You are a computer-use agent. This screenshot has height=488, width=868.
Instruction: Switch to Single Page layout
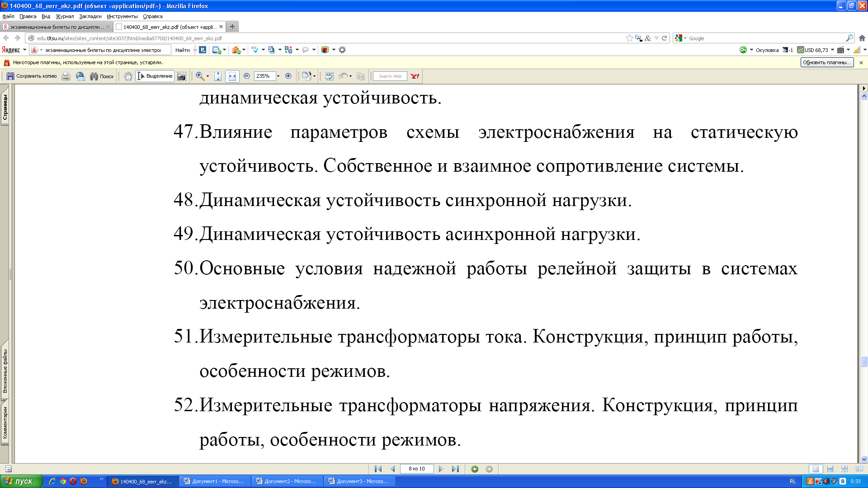(x=816, y=469)
